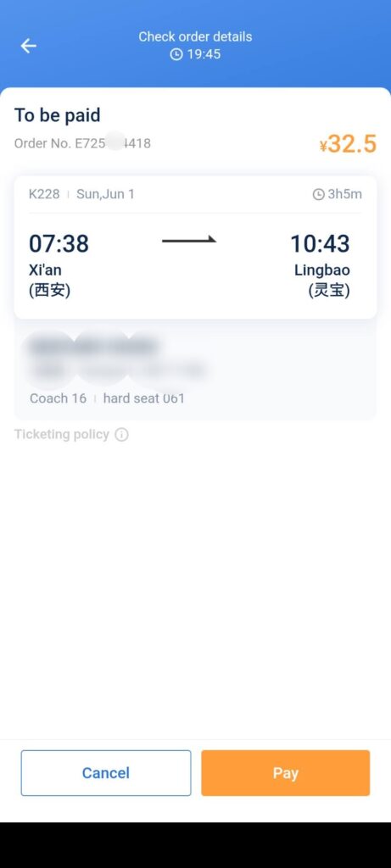Open the Ticketing policy link
Image resolution: width=391 pixels, height=868 pixels.
[61, 435]
